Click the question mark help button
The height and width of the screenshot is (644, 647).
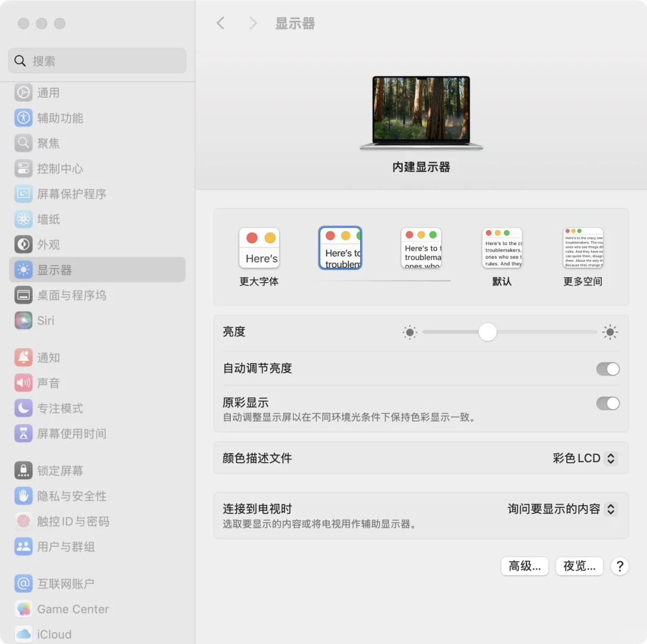(620, 566)
